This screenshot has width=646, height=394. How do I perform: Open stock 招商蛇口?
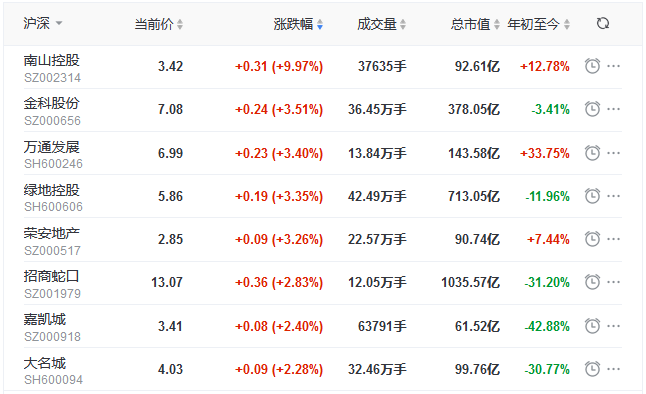[51, 276]
